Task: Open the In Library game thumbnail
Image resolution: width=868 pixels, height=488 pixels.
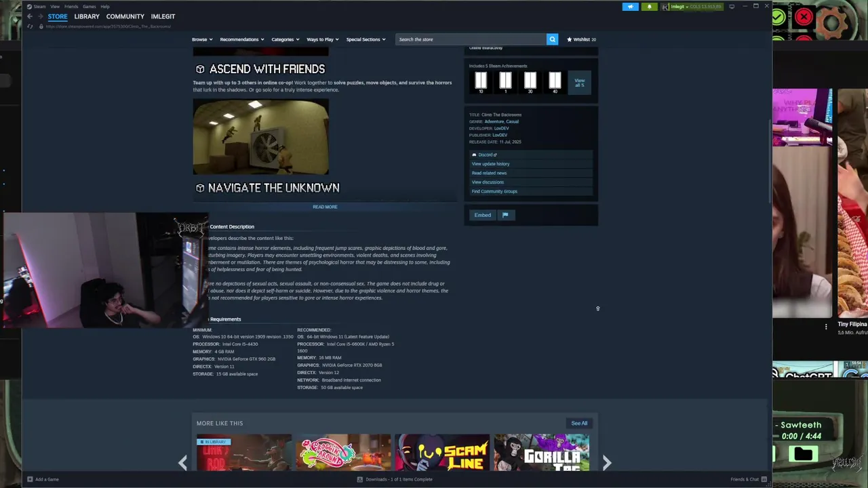Action: point(244,452)
